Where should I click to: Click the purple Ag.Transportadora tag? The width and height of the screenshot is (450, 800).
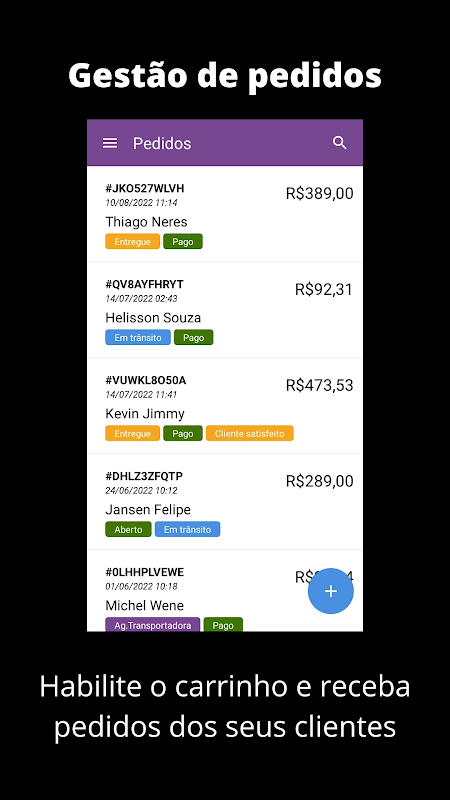pyautogui.click(x=153, y=625)
